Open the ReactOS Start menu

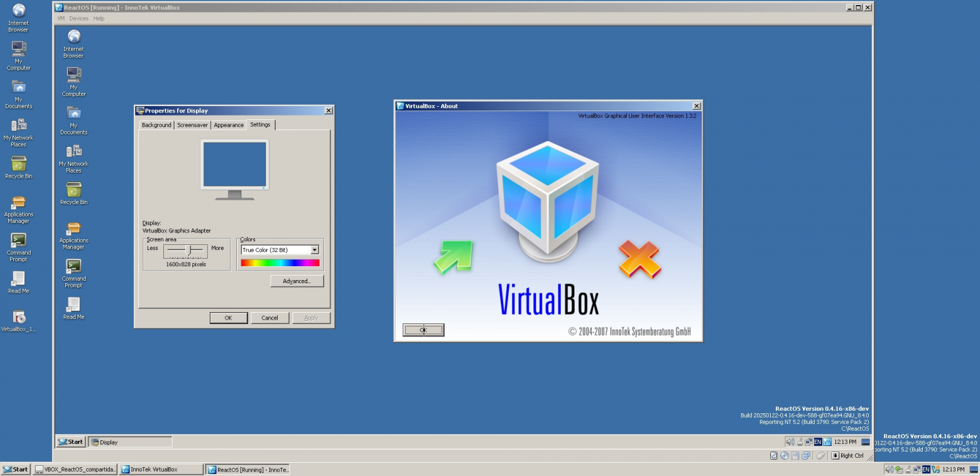[69, 441]
